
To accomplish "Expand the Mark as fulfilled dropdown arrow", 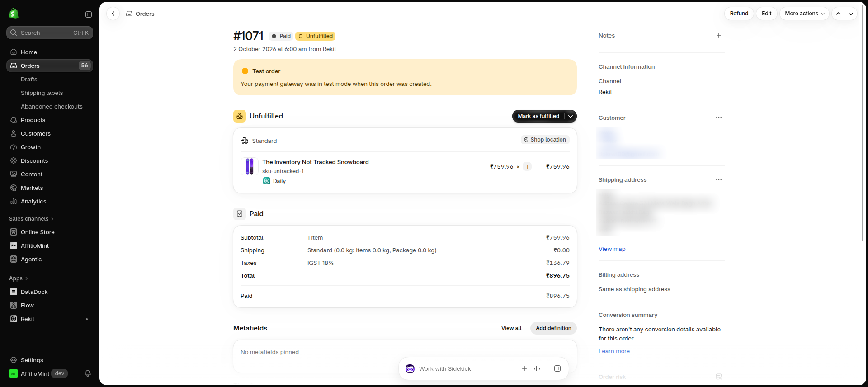I will (x=571, y=116).
